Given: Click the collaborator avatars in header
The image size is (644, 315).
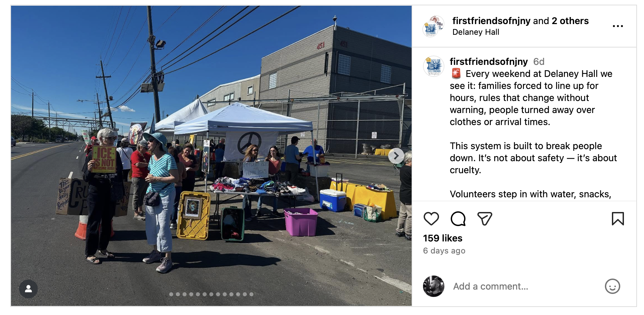Looking at the screenshot, I should pyautogui.click(x=433, y=26).
